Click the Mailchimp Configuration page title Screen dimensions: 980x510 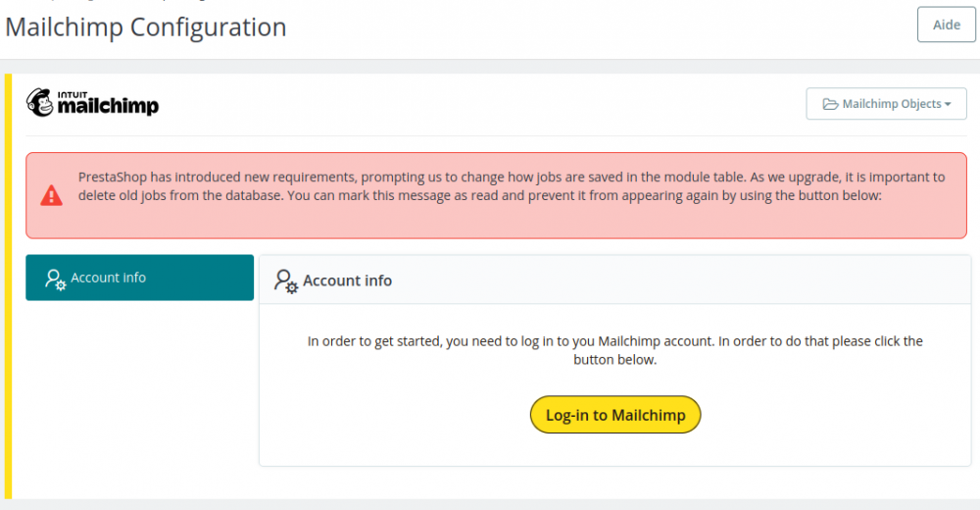point(146,26)
